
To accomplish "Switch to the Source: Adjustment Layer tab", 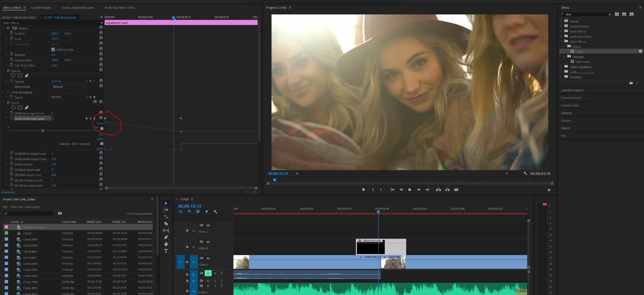I will pyautogui.click(x=77, y=8).
